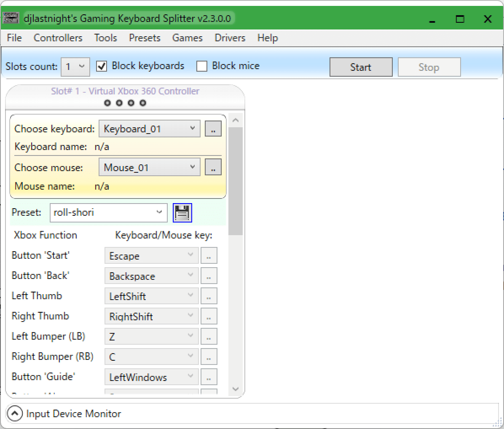Open the Preset dropdown showing roll-shori

pyautogui.click(x=109, y=212)
